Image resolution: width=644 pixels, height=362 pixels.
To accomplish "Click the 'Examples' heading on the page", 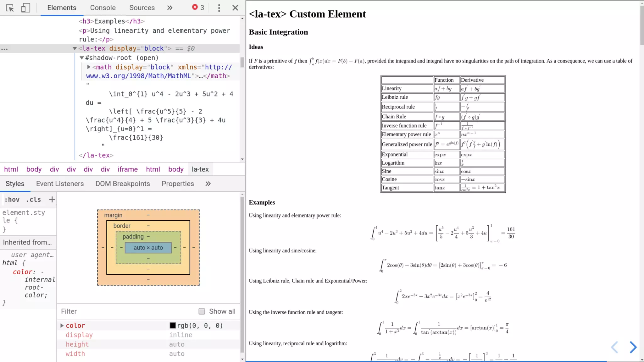I will click(262, 202).
